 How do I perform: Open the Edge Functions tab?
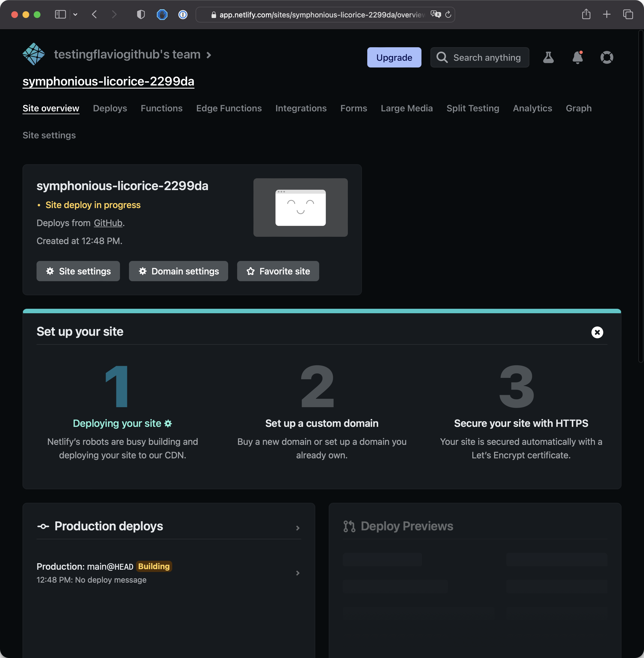(x=229, y=108)
